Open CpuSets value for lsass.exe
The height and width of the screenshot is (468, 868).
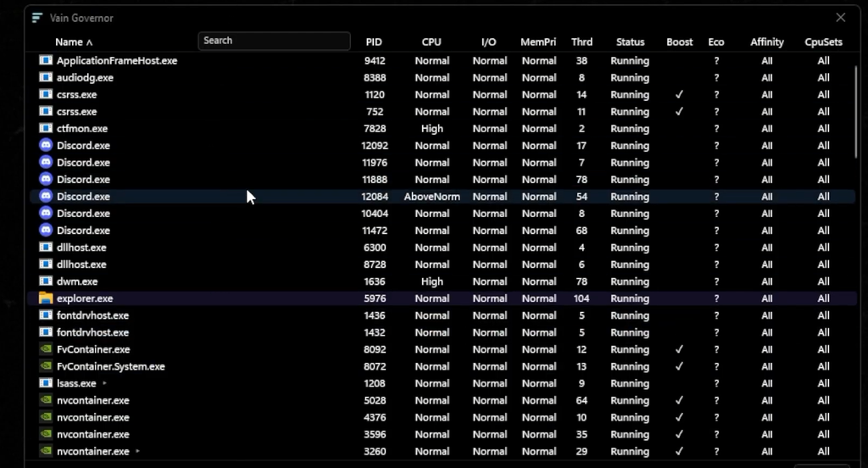pos(823,383)
